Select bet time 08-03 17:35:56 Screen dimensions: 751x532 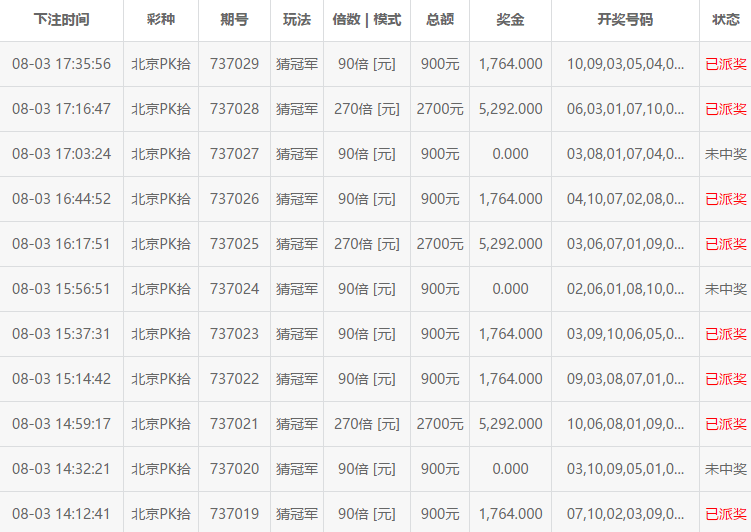point(61,64)
